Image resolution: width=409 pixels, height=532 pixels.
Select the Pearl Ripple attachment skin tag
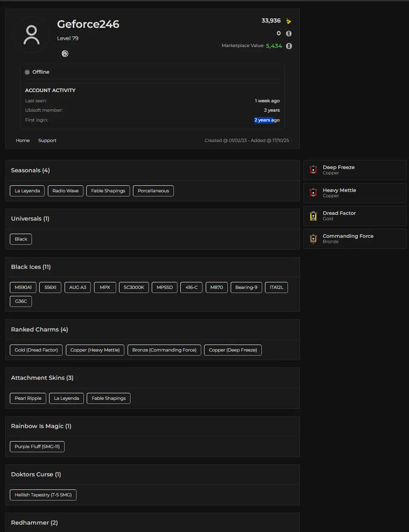point(28,398)
